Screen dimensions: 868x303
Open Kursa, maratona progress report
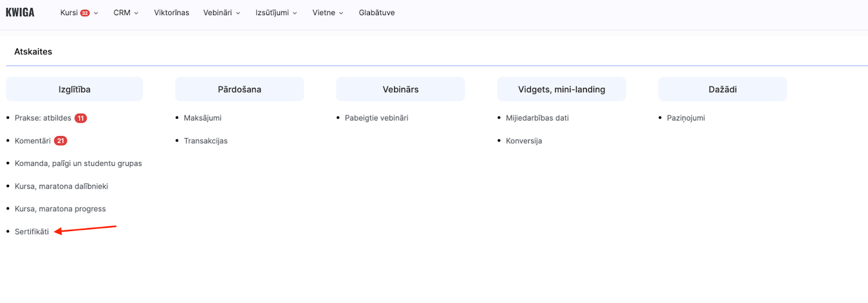60,209
